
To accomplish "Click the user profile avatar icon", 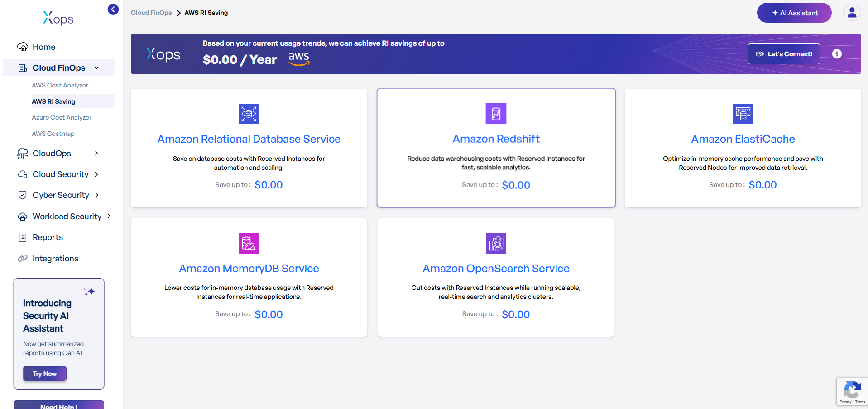I will pos(852,13).
